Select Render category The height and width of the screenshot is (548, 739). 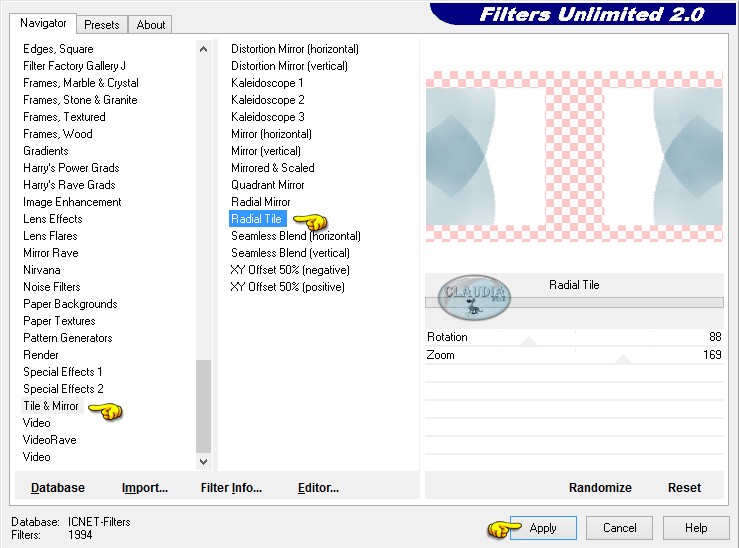pyautogui.click(x=41, y=355)
